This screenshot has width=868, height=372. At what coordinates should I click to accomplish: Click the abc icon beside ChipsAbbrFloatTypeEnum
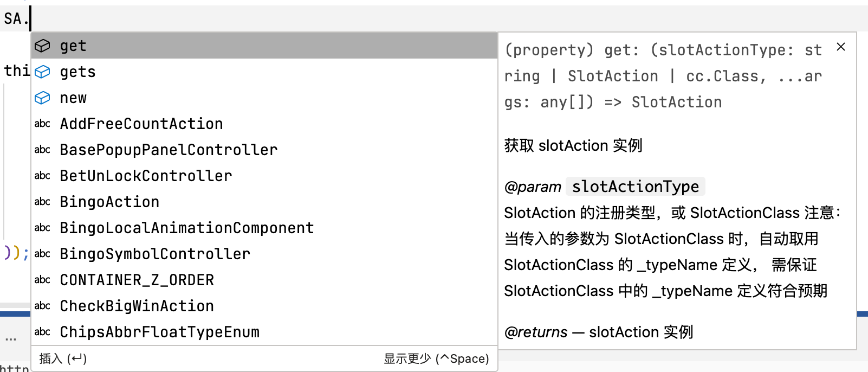click(x=42, y=332)
